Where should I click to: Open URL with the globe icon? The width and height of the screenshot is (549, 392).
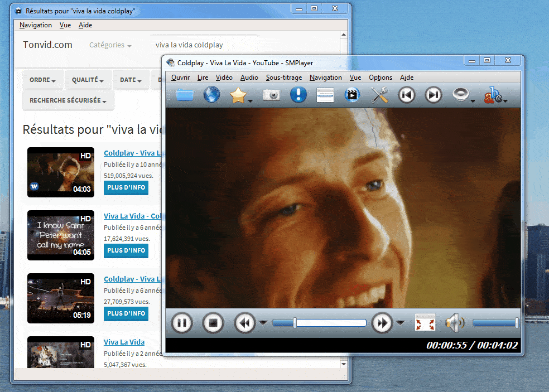pyautogui.click(x=211, y=94)
